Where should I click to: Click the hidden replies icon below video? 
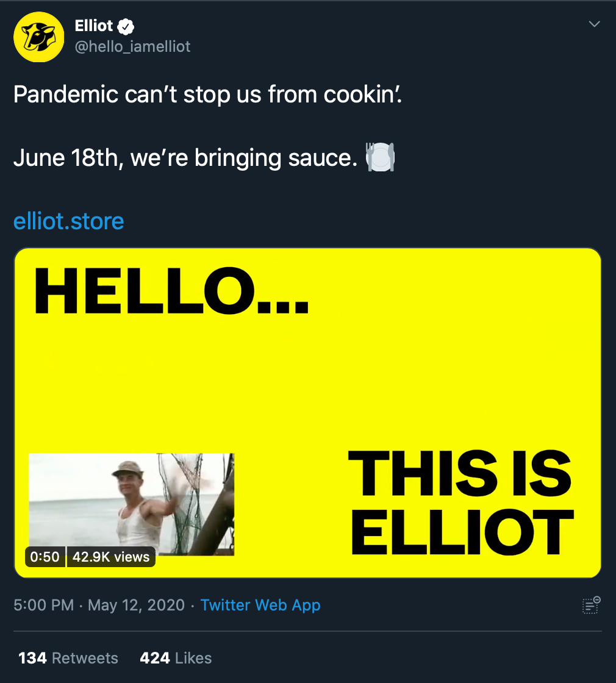coord(592,604)
